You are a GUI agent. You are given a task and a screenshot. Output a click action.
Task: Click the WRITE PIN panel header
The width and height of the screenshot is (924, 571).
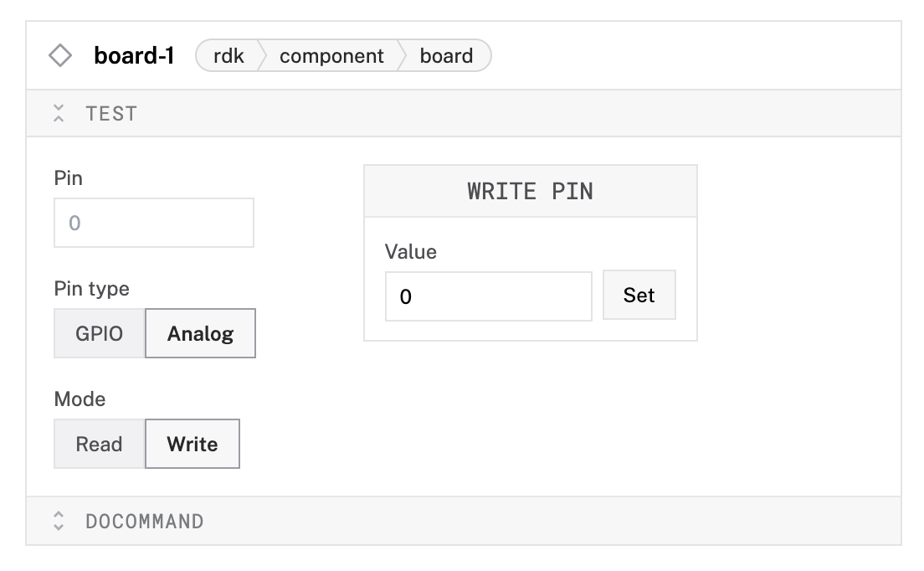pyautogui.click(x=530, y=191)
